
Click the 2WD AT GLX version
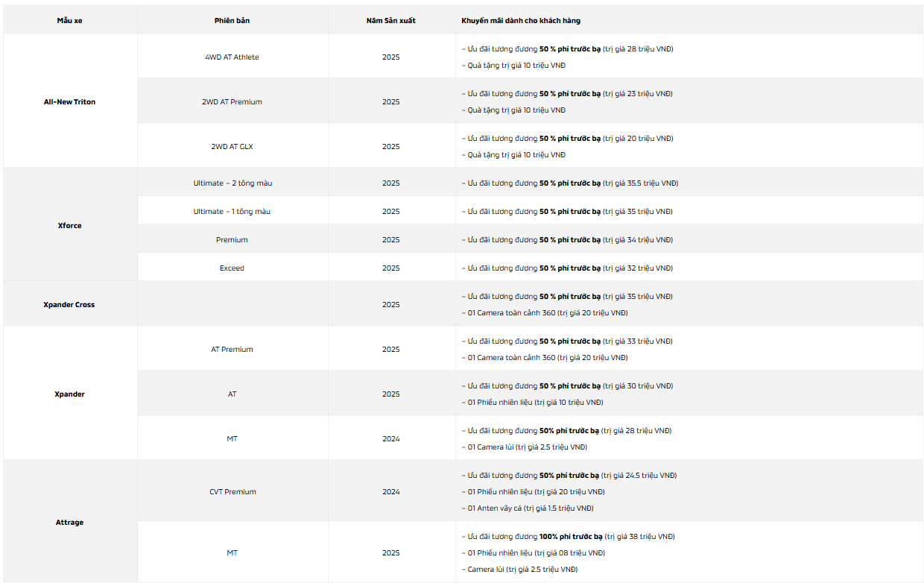(x=232, y=146)
